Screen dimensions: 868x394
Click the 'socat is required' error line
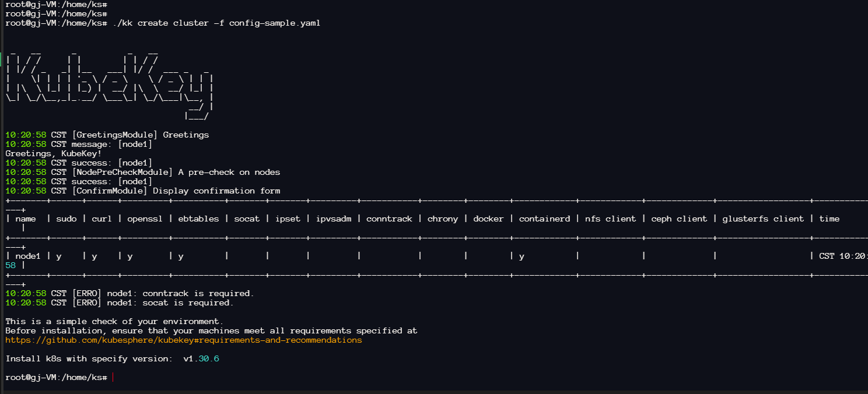[x=120, y=302]
